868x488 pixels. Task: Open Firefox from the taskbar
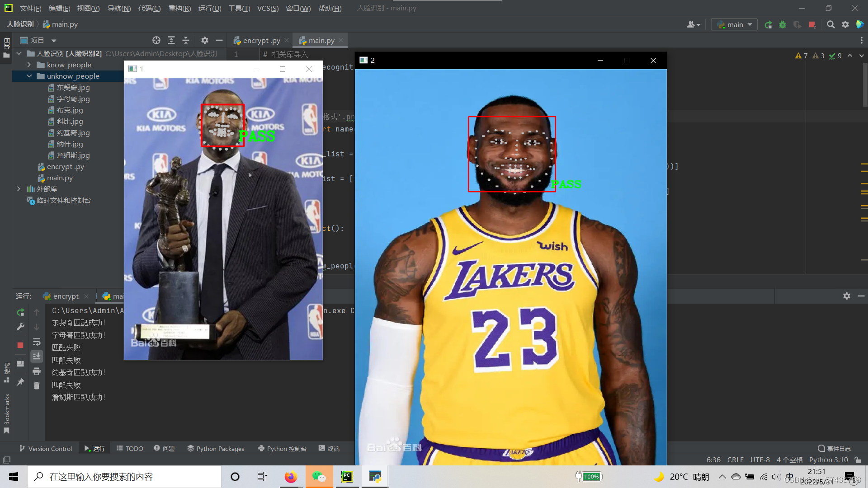pyautogui.click(x=291, y=477)
